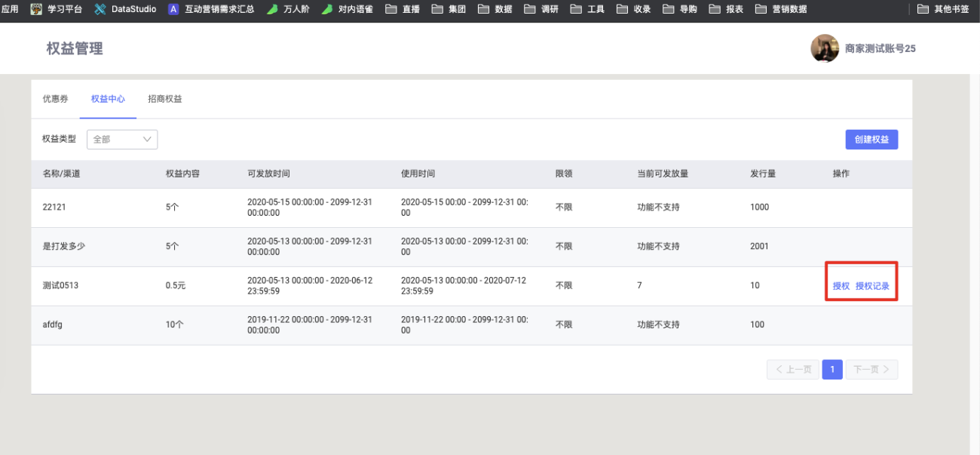Go to page 1 in pagination
980x455 pixels.
[832, 370]
